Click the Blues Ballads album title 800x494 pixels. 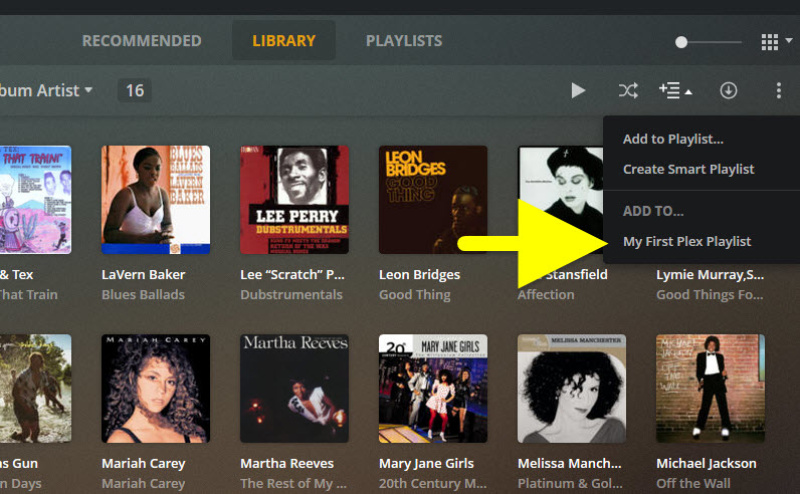pos(143,294)
